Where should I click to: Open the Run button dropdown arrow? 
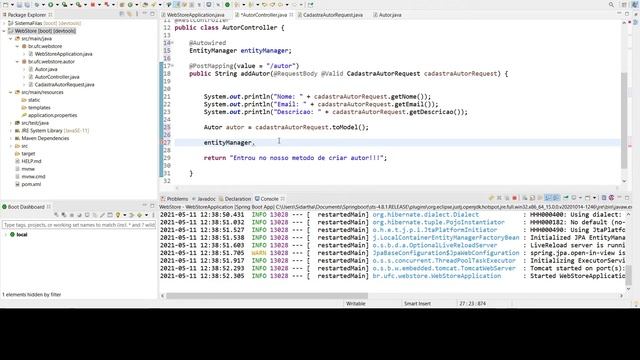[x=57, y=4]
